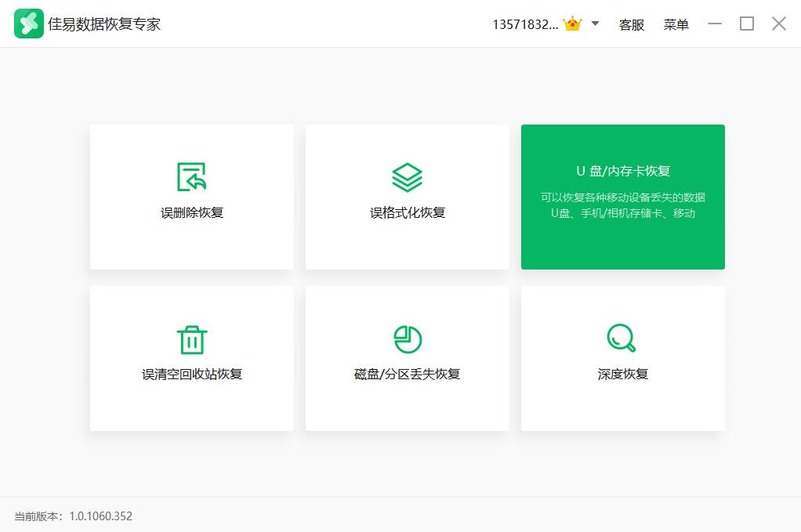The width and height of the screenshot is (801, 532).
Task: Click the VIP crown icon
Action: (x=572, y=24)
